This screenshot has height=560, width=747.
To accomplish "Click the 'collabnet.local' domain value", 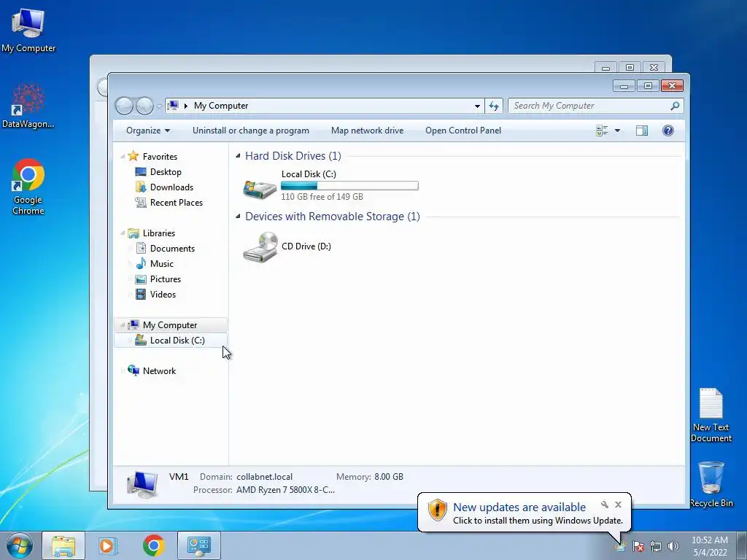I will tap(264, 477).
